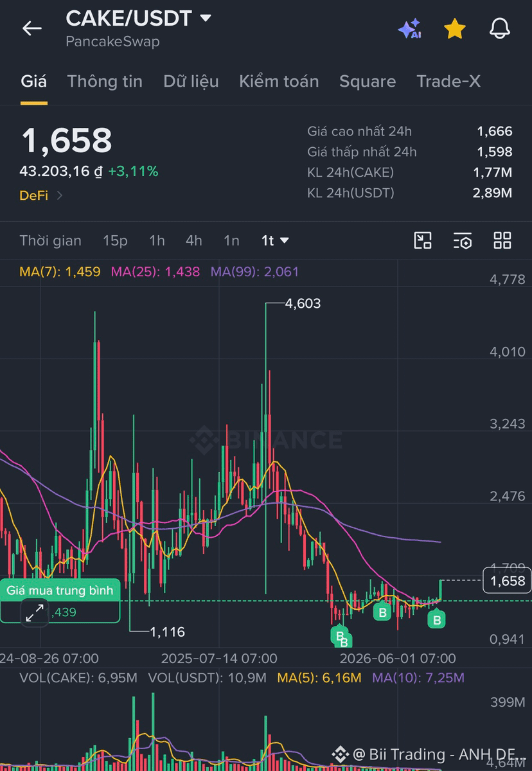The height and width of the screenshot is (771, 532).
Task: Tap the KL 24h(USDT) value 2,89M
Action: (492, 193)
